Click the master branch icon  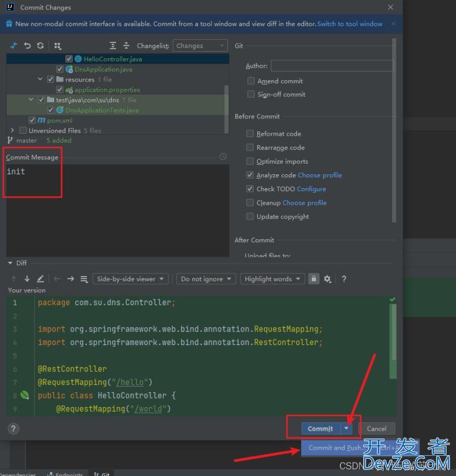point(10,140)
